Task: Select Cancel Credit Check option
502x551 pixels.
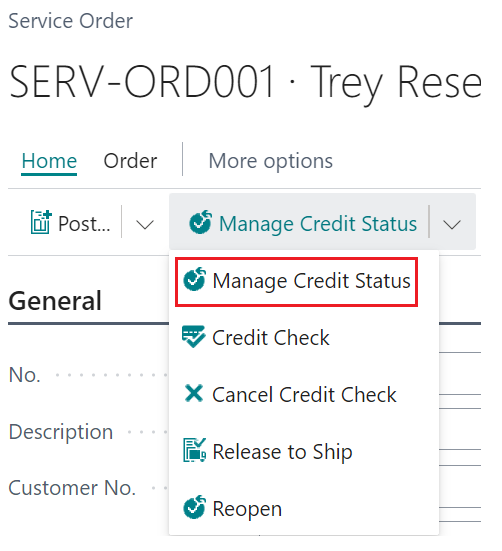Action: coord(304,394)
